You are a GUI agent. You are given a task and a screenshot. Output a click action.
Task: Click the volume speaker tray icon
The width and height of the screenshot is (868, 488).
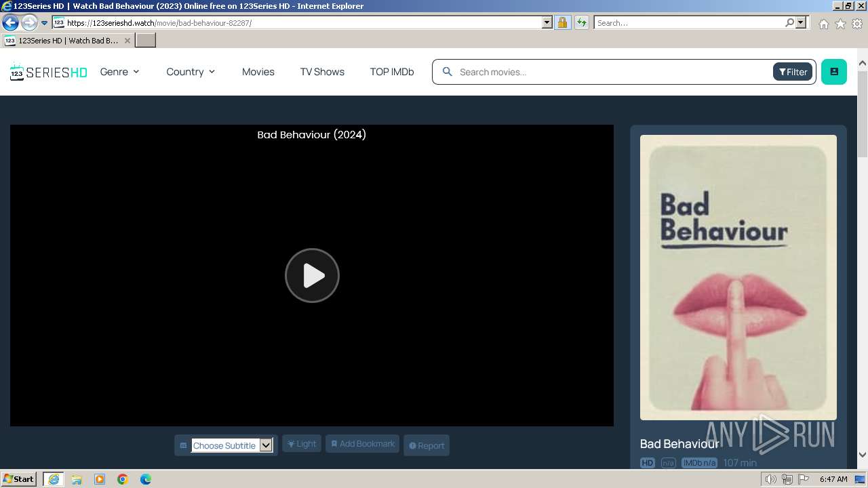click(771, 479)
